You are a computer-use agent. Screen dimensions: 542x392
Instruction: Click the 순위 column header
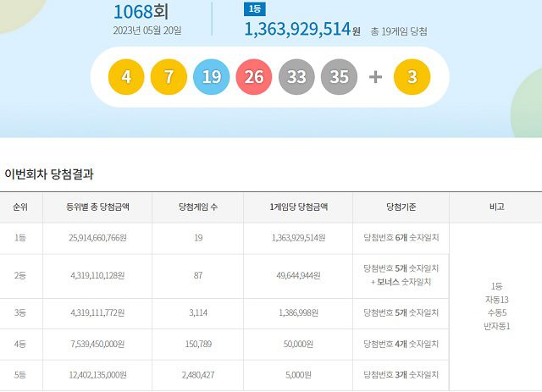click(20, 207)
